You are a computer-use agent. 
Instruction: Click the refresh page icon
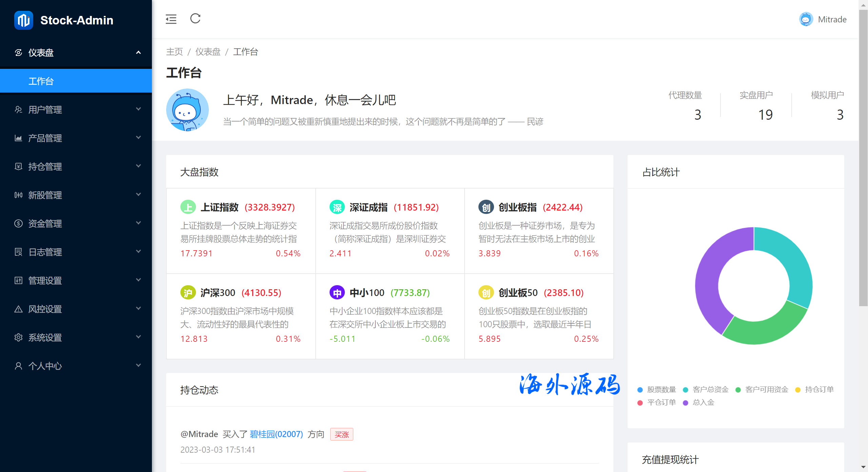coord(195,19)
